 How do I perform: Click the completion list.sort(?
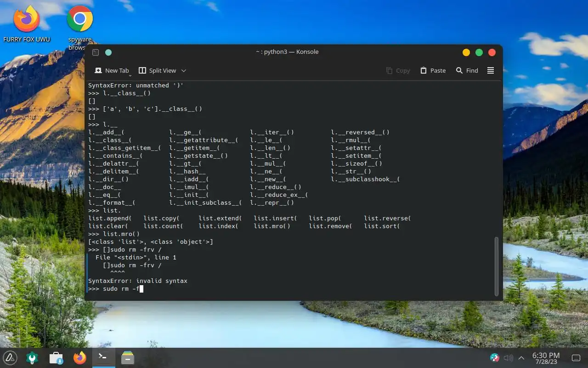[x=382, y=226]
